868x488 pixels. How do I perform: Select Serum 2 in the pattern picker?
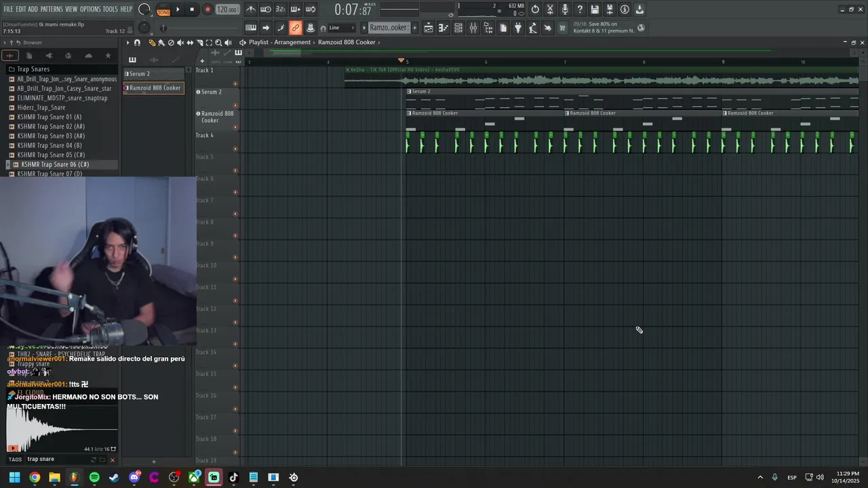pyautogui.click(x=153, y=74)
